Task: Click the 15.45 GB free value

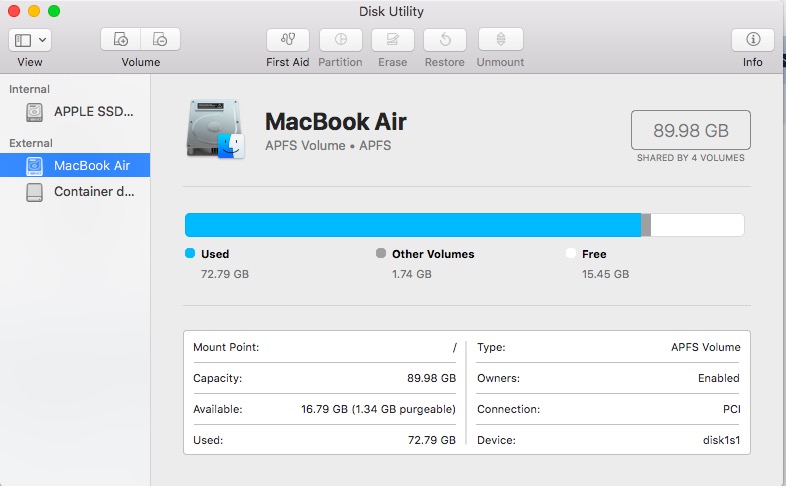Action: point(606,274)
